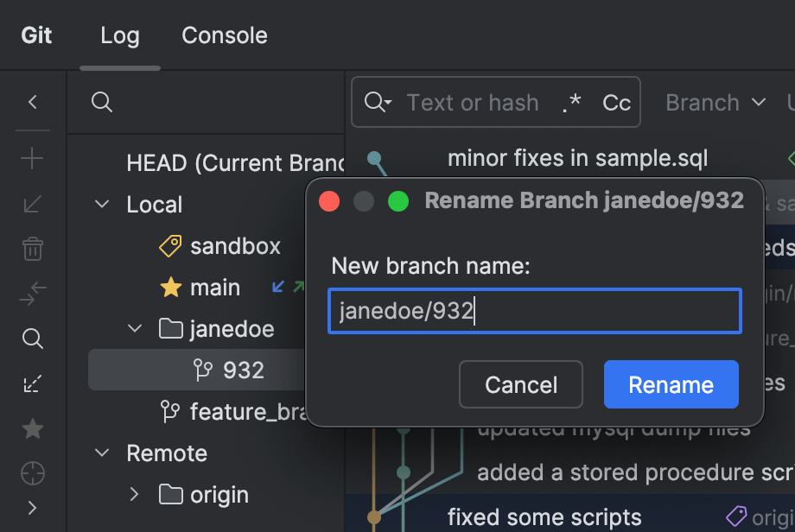The width and height of the screenshot is (795, 532).
Task: Collapse the janedoe branch folder
Action: point(134,328)
